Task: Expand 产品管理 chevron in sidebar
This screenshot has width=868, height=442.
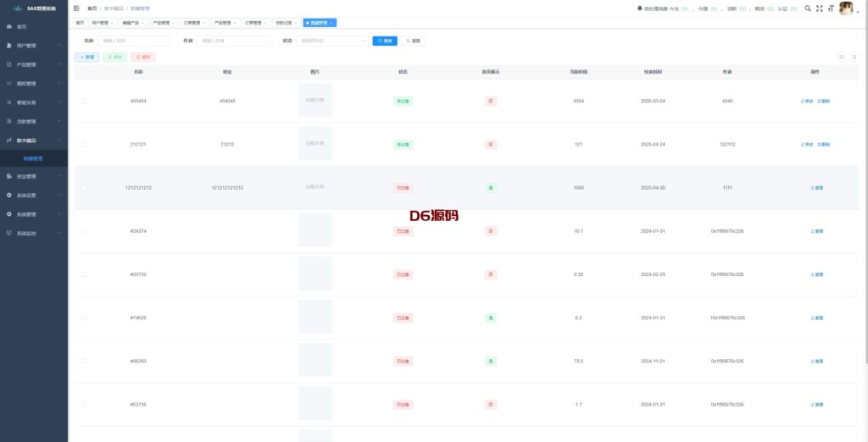Action: pos(58,64)
